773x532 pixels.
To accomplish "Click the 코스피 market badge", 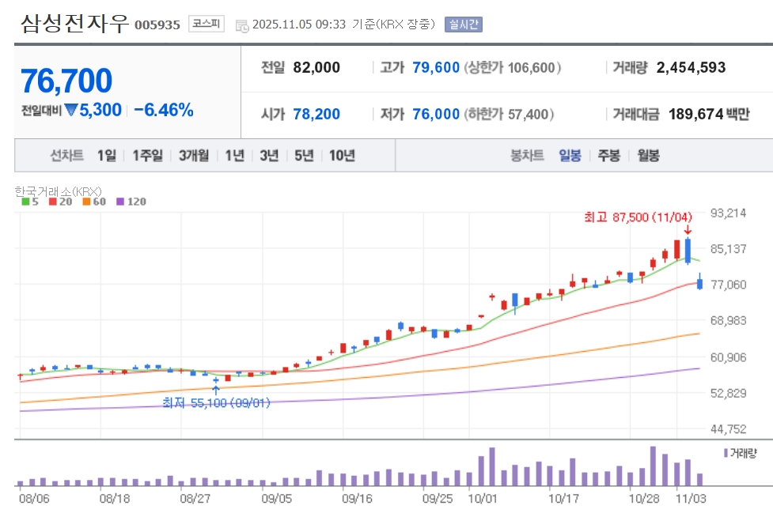I will [x=206, y=25].
